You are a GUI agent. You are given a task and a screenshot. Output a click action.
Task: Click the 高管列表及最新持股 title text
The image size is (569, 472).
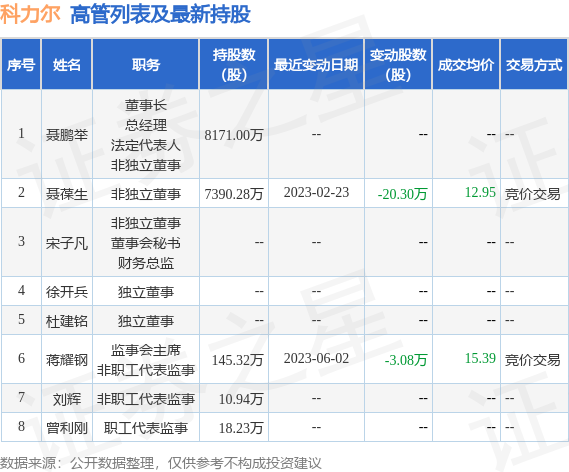[160, 15]
